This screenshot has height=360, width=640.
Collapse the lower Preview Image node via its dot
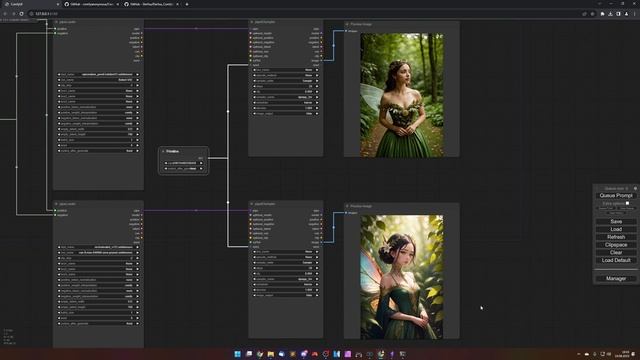point(347,206)
